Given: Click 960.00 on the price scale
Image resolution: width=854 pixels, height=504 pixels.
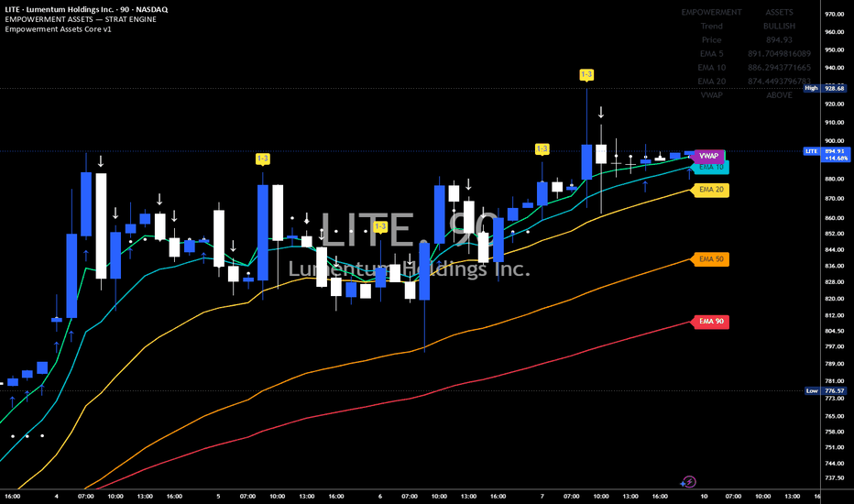Looking at the screenshot, I should tap(835, 32).
